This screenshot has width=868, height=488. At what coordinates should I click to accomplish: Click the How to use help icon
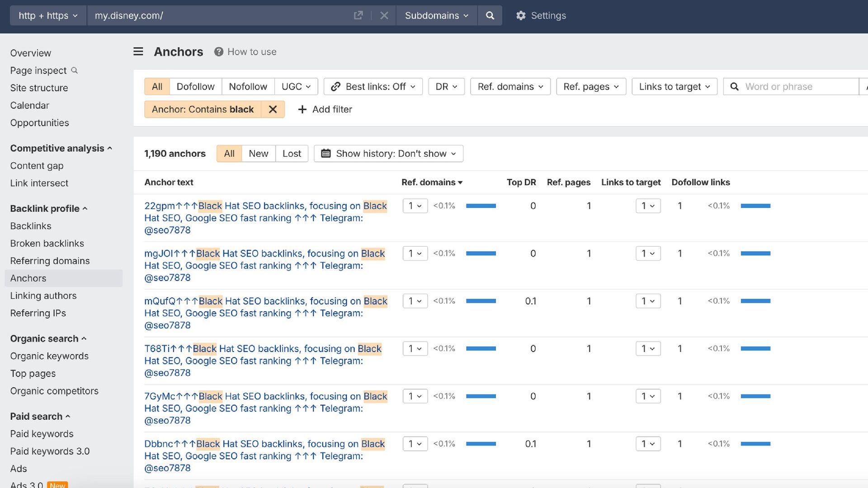point(219,52)
